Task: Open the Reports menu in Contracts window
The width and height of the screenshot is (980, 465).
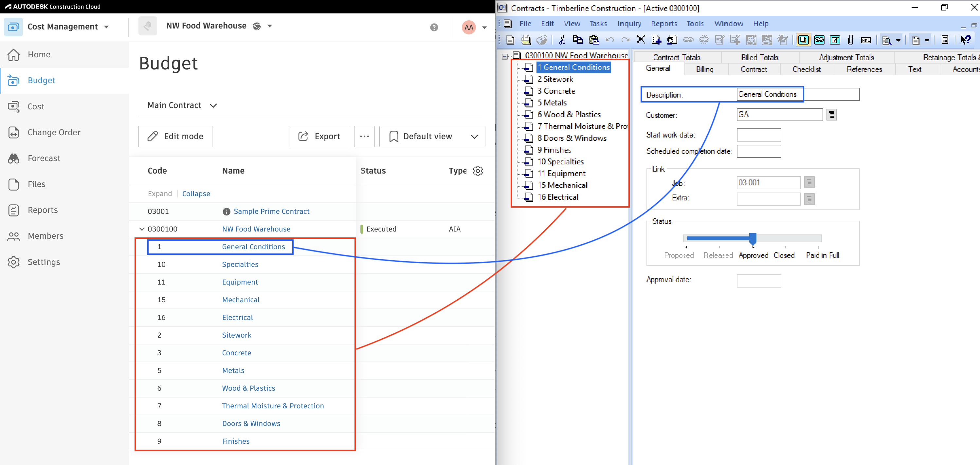Action: point(664,24)
